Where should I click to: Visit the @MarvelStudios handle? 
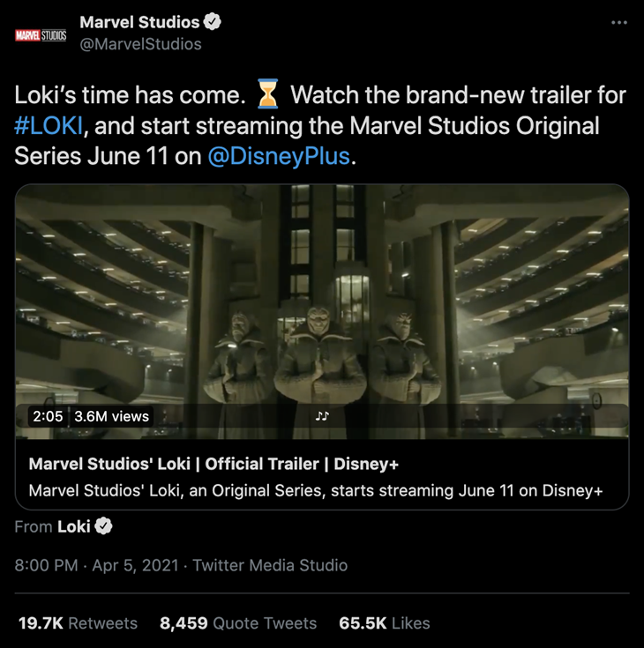click(x=140, y=43)
